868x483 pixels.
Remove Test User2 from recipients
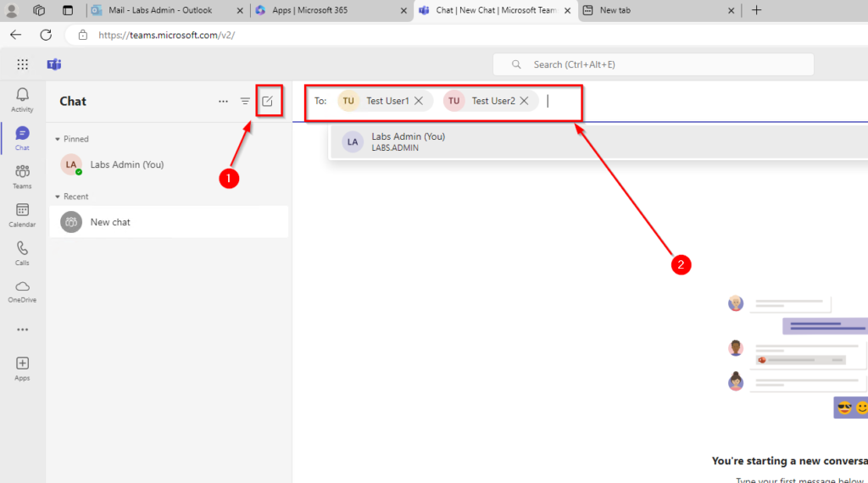tap(524, 101)
